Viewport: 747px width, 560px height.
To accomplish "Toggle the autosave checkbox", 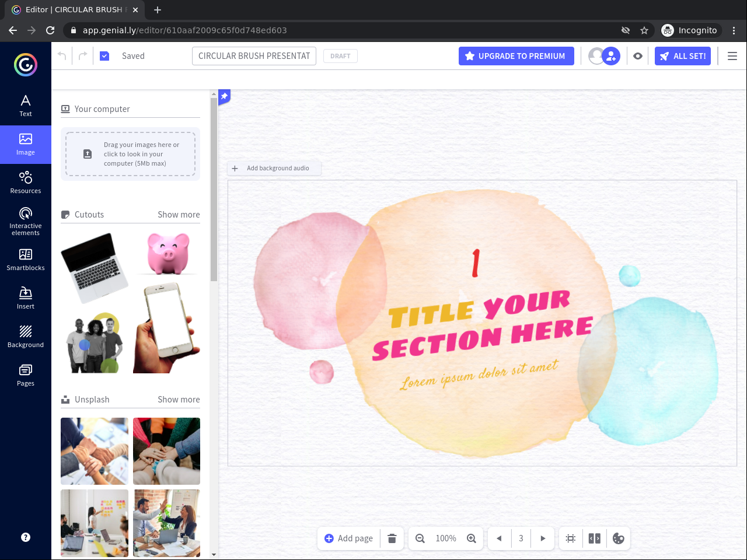I will [104, 56].
